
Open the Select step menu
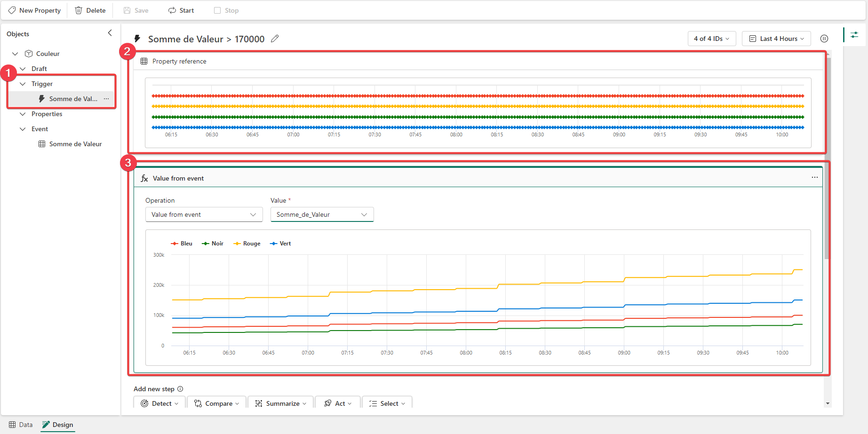387,403
